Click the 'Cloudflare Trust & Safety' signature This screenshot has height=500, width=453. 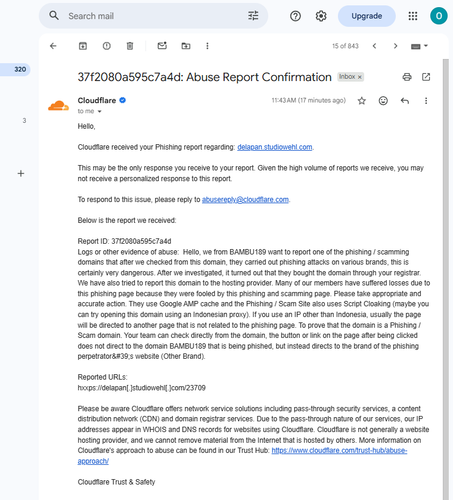pos(116,482)
